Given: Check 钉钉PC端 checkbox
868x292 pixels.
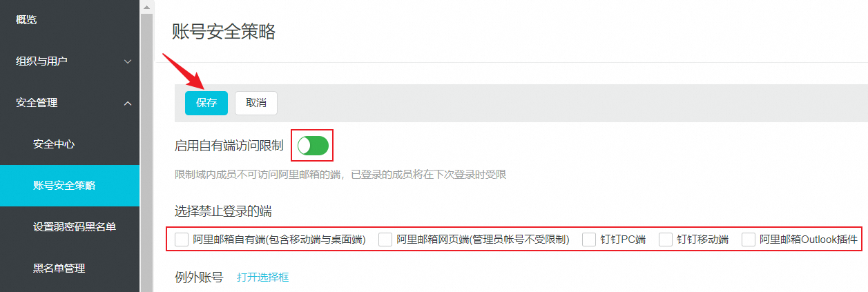Looking at the screenshot, I should click(x=589, y=240).
